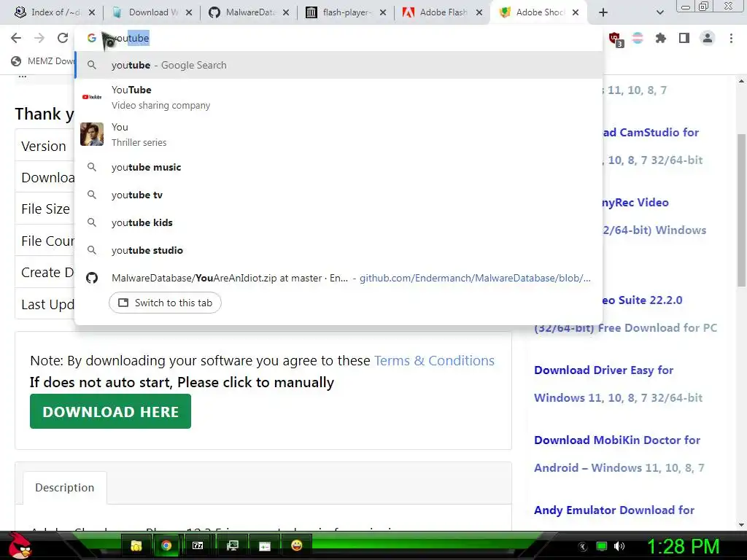The image size is (747, 560).
Task: Click the green monitor tray icon
Action: 602,546
